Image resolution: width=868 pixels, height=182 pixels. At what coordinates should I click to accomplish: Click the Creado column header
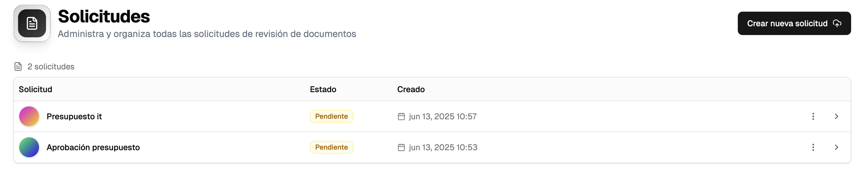[411, 90]
